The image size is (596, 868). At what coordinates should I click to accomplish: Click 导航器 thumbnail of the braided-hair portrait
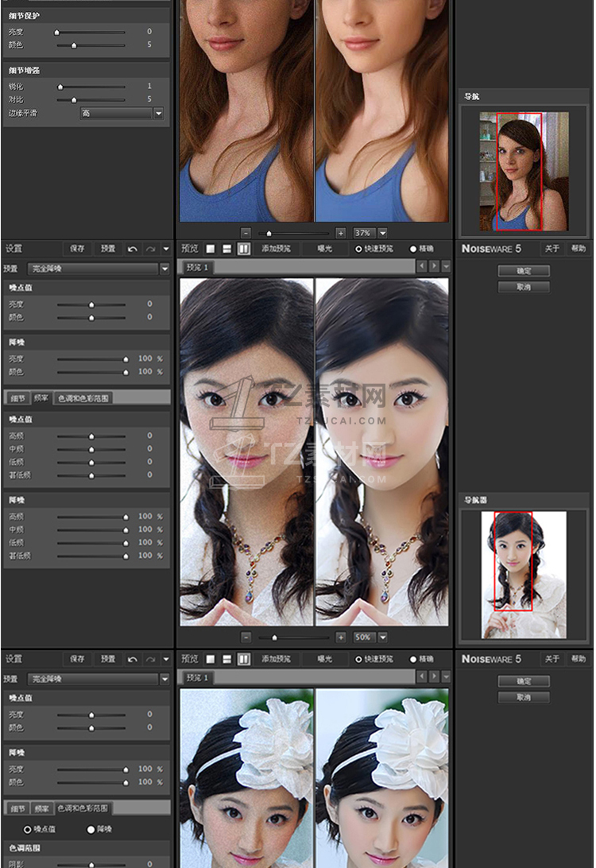click(x=524, y=575)
